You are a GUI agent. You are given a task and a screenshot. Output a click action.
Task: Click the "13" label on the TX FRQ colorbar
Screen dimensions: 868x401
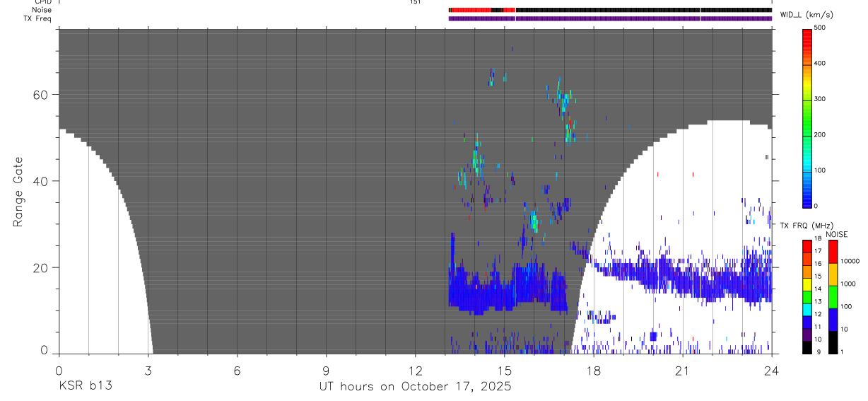818,302
